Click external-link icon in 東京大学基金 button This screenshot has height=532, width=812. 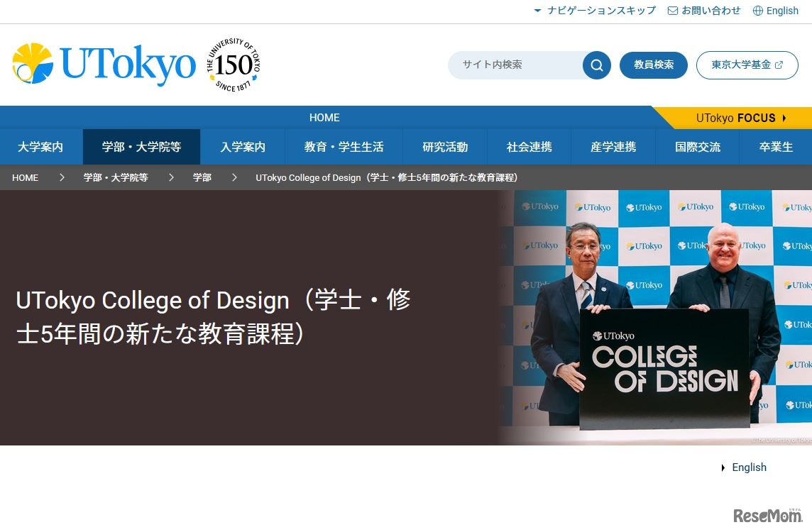coord(779,65)
